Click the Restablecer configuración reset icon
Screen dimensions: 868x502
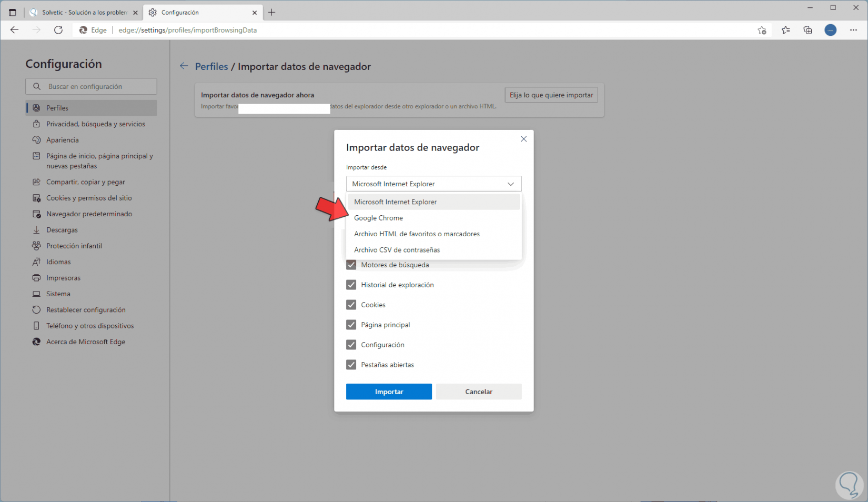point(36,310)
